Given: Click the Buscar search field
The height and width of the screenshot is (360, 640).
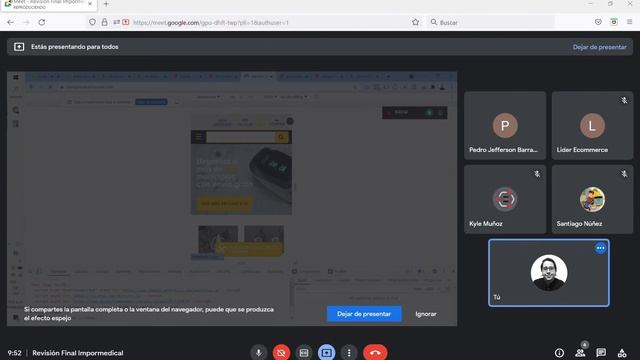Looking at the screenshot, I should 491,22.
